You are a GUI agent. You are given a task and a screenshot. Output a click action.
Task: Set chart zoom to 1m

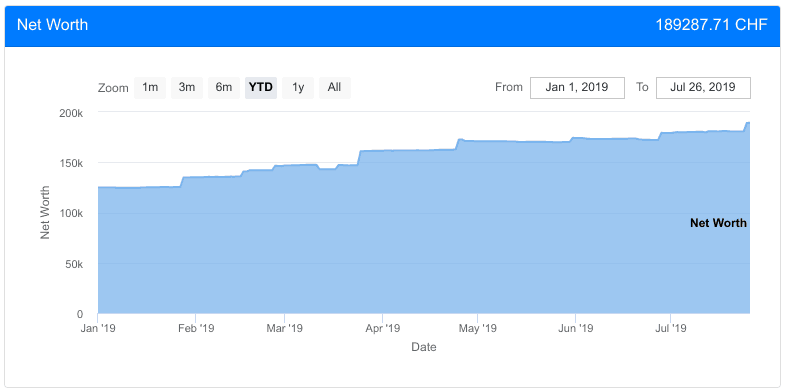[x=150, y=88]
